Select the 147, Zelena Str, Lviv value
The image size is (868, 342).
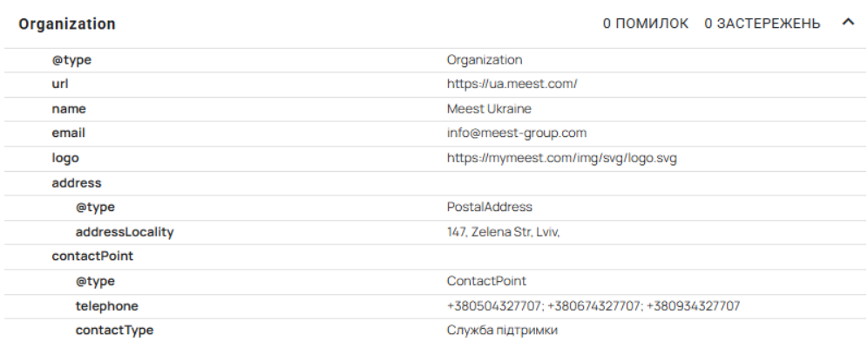coord(503,232)
